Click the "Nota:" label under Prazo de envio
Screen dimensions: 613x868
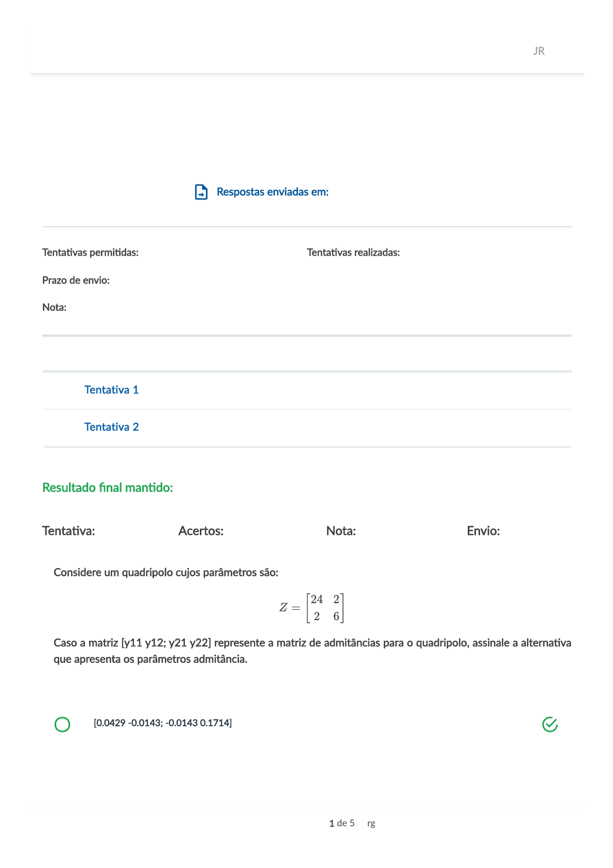pos(54,308)
